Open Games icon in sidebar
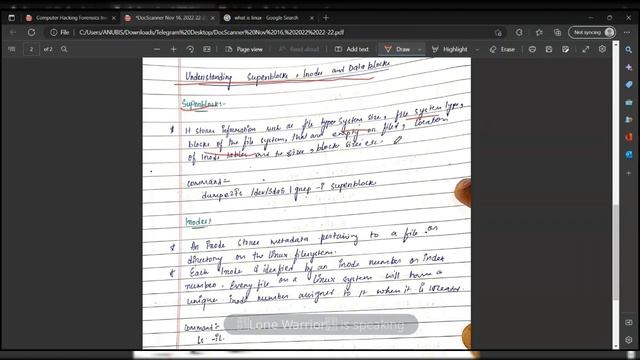The height and width of the screenshot is (360, 640). tap(629, 120)
